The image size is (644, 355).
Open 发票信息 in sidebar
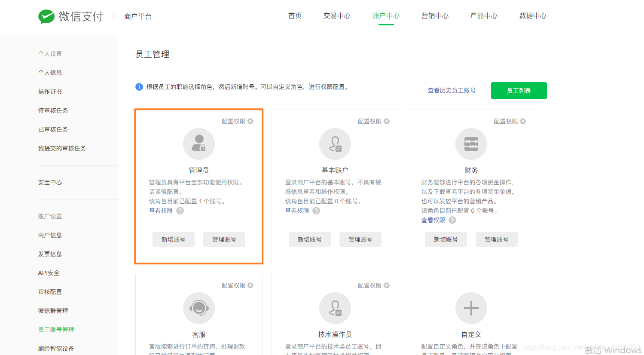50,254
